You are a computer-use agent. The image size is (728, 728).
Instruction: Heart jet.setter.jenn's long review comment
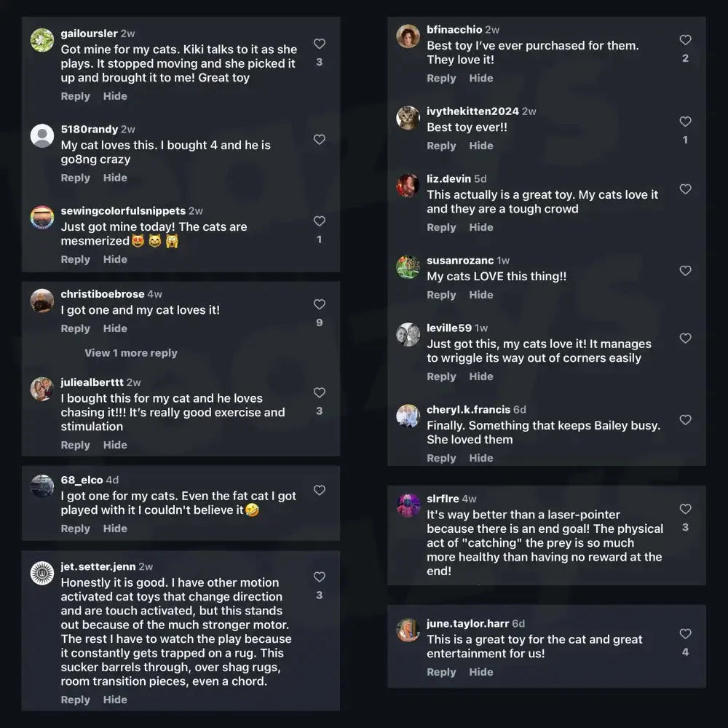pos(319,577)
